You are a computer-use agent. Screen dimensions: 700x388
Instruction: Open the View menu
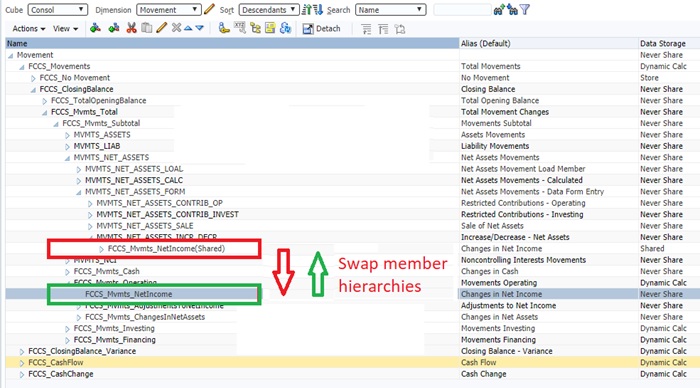pos(66,29)
